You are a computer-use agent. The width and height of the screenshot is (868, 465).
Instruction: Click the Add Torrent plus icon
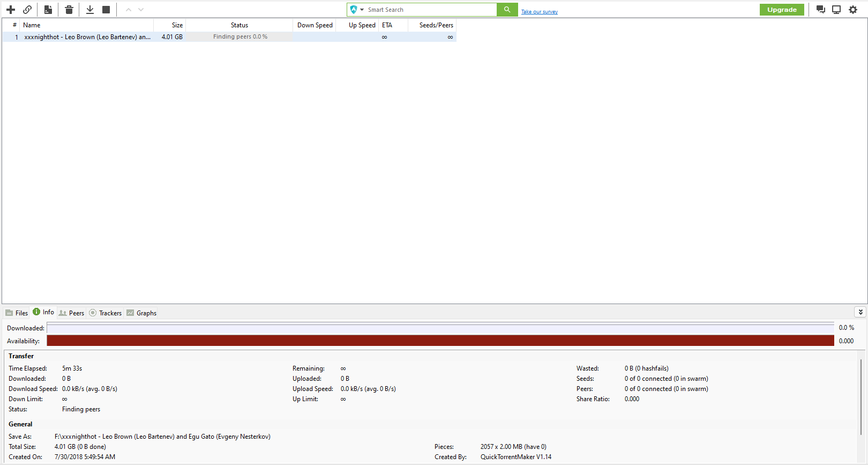coord(11,10)
